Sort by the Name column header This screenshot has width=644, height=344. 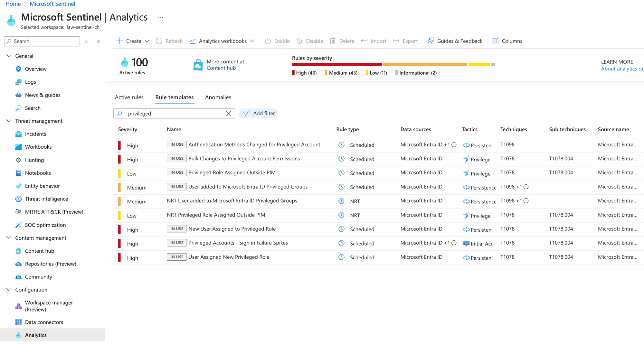pyautogui.click(x=174, y=129)
